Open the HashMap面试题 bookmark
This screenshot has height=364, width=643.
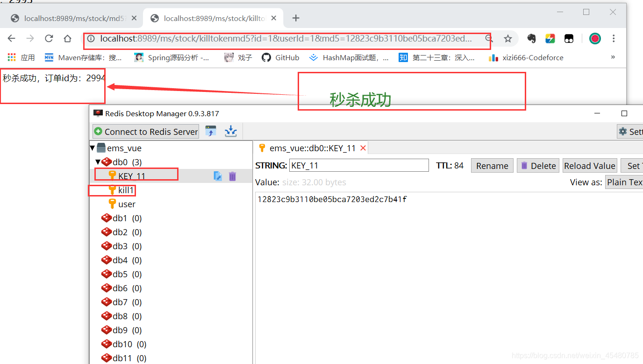pyautogui.click(x=349, y=57)
